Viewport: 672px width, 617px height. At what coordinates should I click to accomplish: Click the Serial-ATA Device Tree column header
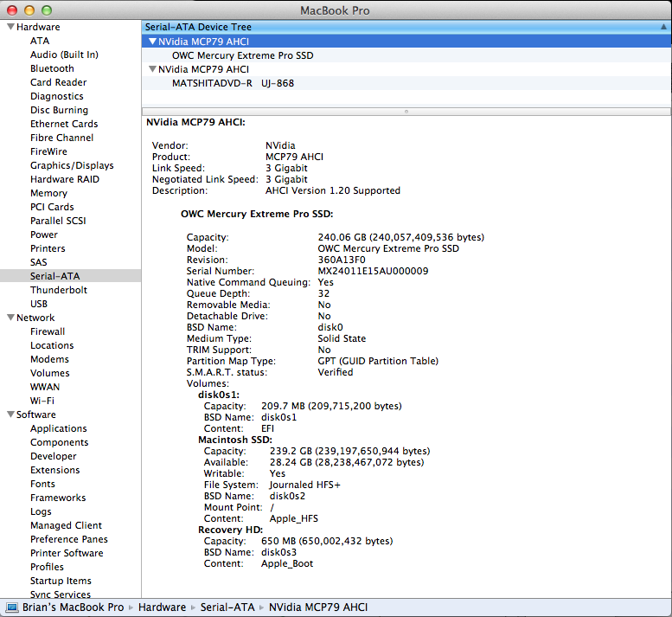406,27
